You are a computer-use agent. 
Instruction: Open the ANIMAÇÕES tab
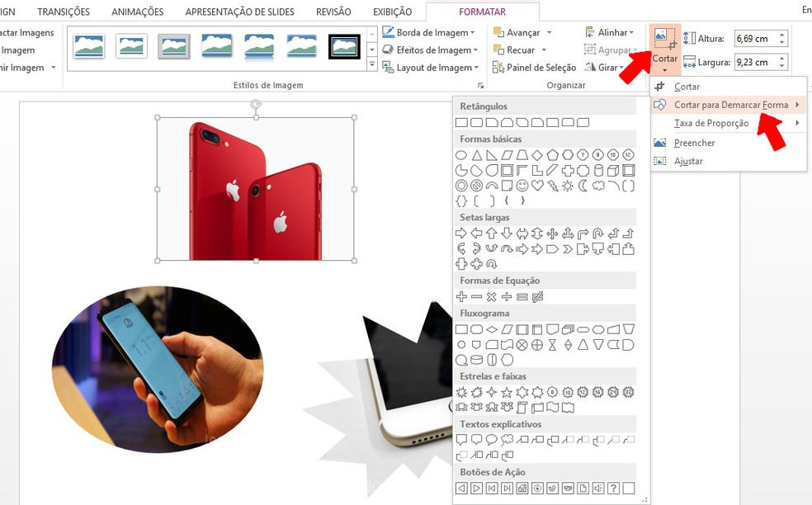click(137, 12)
